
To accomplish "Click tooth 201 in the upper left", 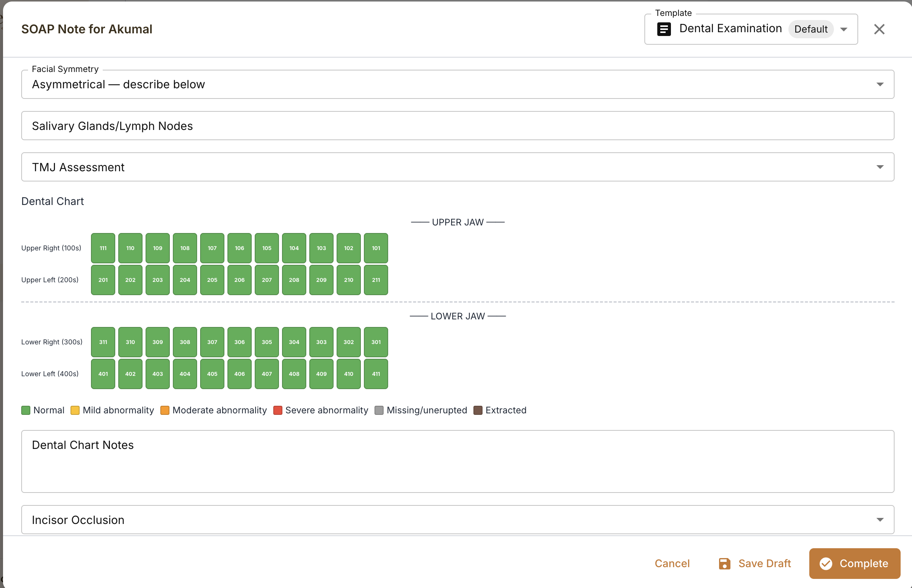I will coord(103,280).
